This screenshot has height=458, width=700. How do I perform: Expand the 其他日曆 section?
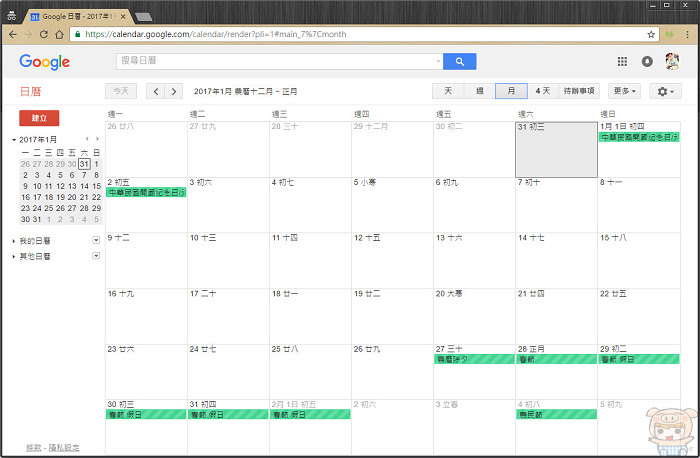(14, 256)
